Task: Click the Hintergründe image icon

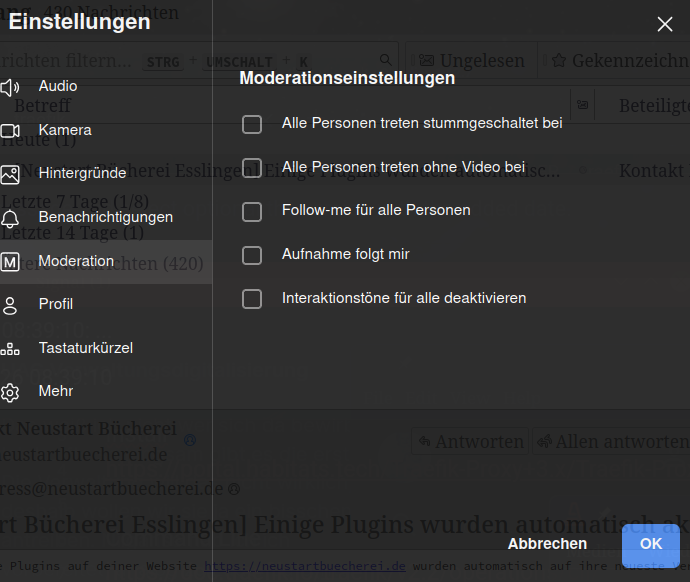Action: click(x=10, y=174)
